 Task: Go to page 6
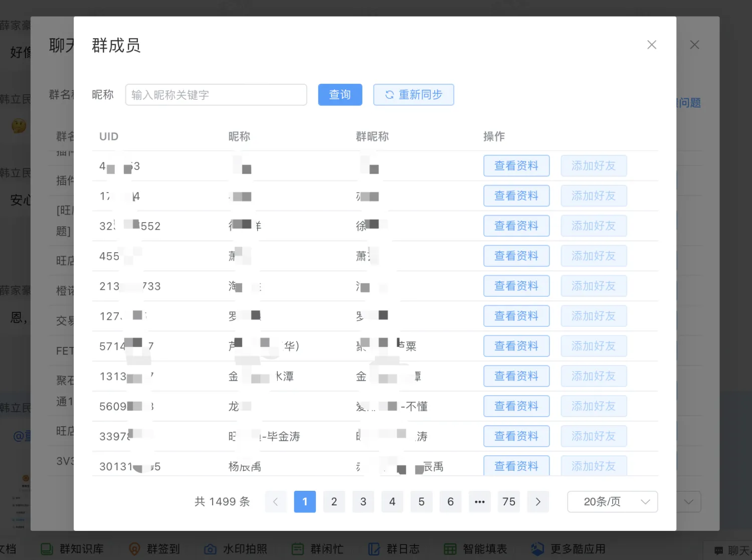point(450,501)
